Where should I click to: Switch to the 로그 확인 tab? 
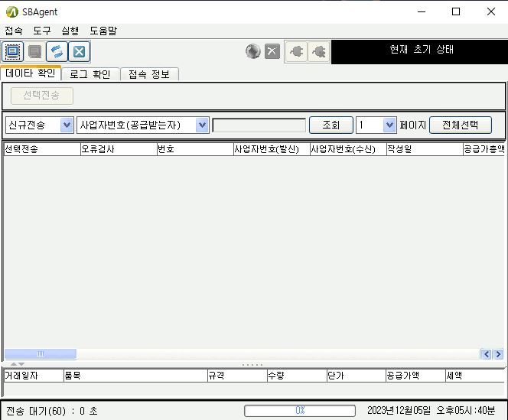(x=90, y=74)
